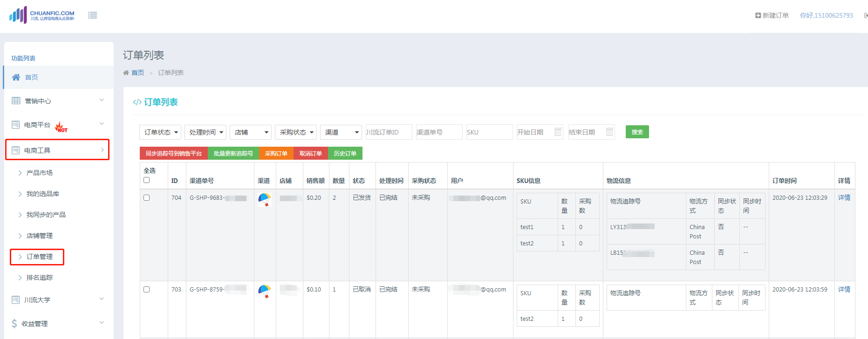Click the 你好,15100625793 account link
Screen dimensions: 868x339
click(x=827, y=15)
